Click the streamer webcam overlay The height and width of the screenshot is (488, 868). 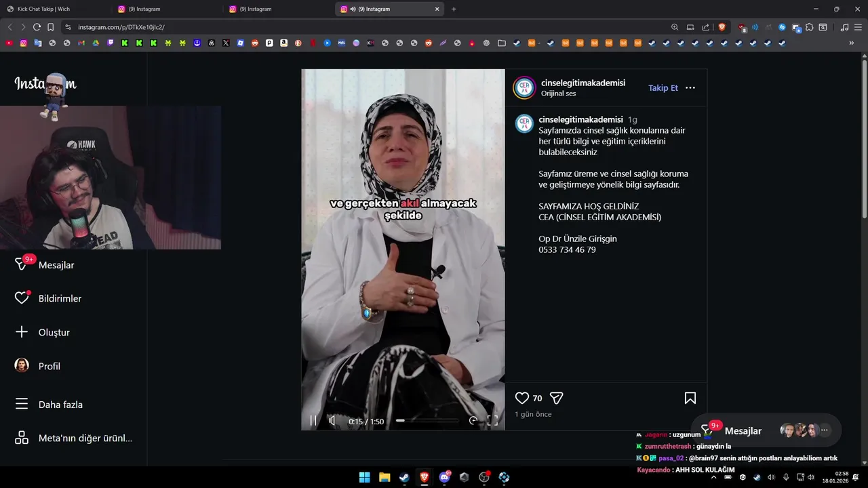(111, 178)
